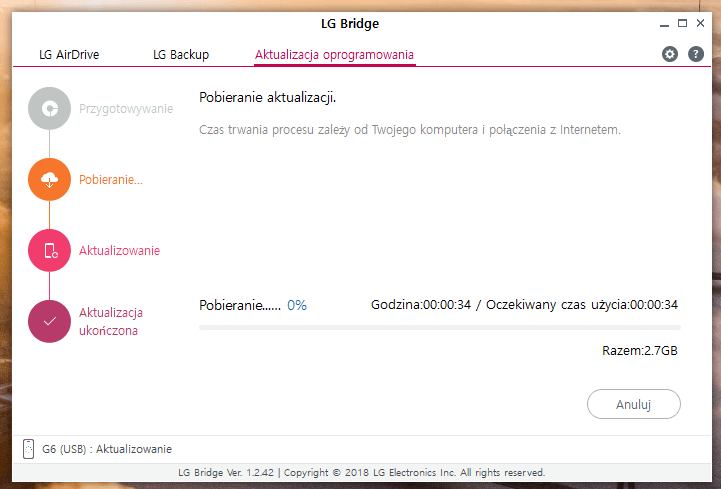
Task: Open the settings gear icon
Action: click(x=670, y=54)
